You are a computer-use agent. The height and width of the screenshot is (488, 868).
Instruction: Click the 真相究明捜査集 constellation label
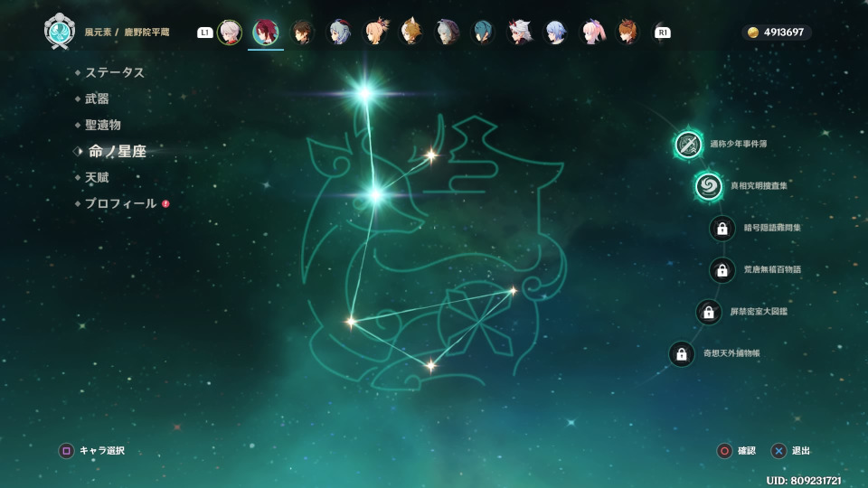point(759,186)
